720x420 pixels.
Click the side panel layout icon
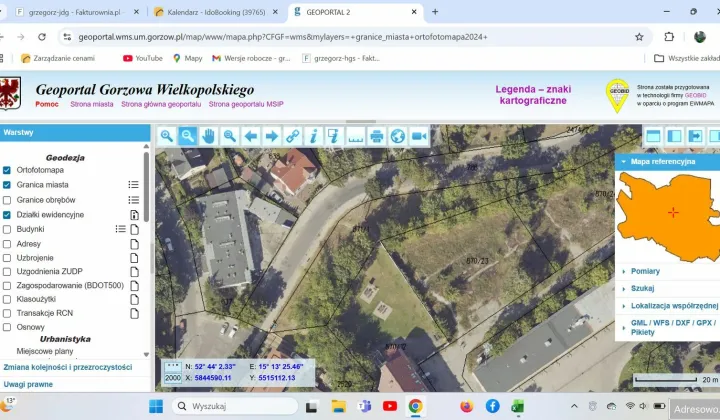click(674, 136)
